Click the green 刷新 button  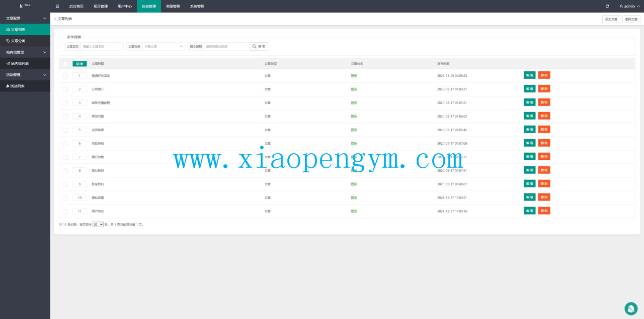click(79, 64)
